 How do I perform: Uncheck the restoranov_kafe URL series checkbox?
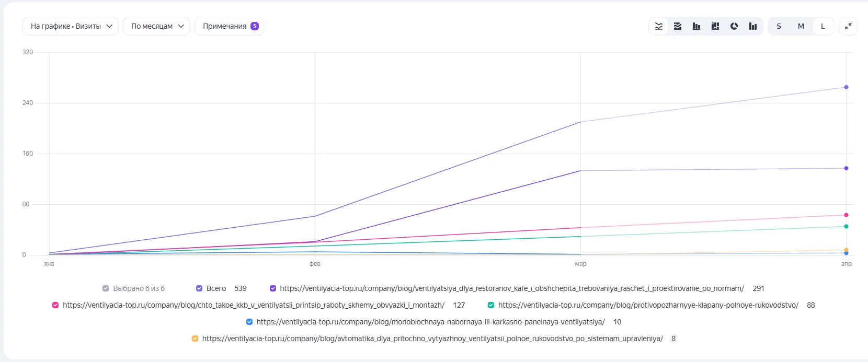coord(273,288)
